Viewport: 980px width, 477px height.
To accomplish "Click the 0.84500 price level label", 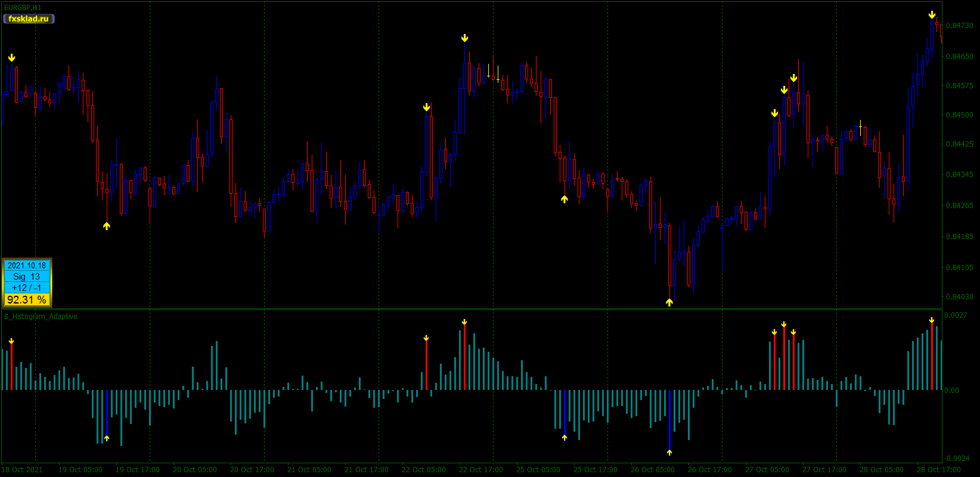I will coord(960,115).
